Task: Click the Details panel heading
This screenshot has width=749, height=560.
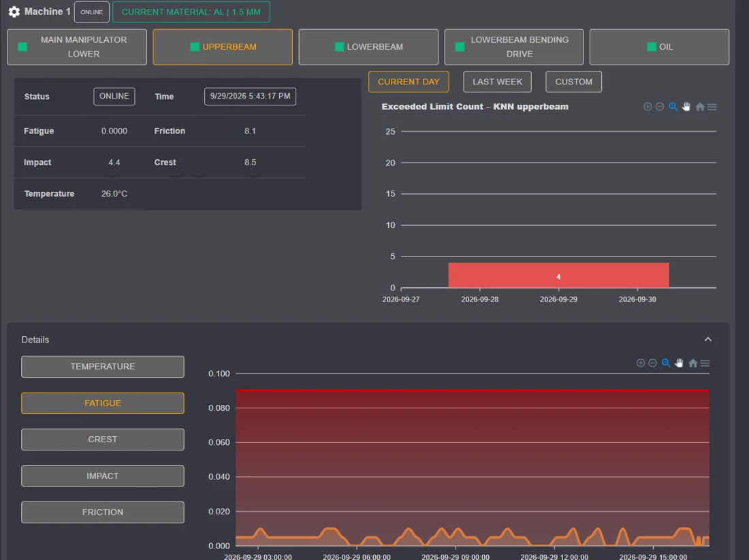Action: tap(35, 340)
